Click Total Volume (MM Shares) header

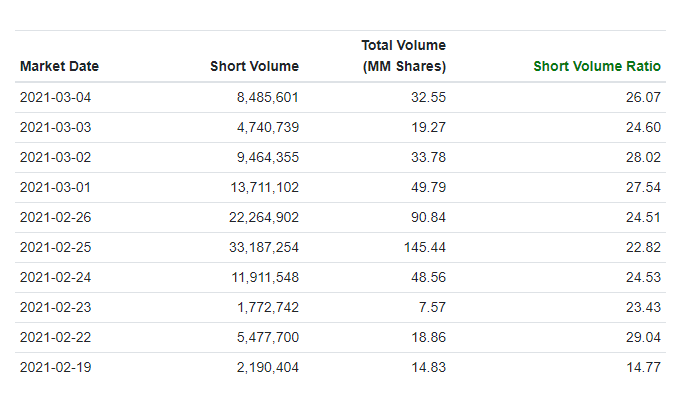[x=404, y=56]
